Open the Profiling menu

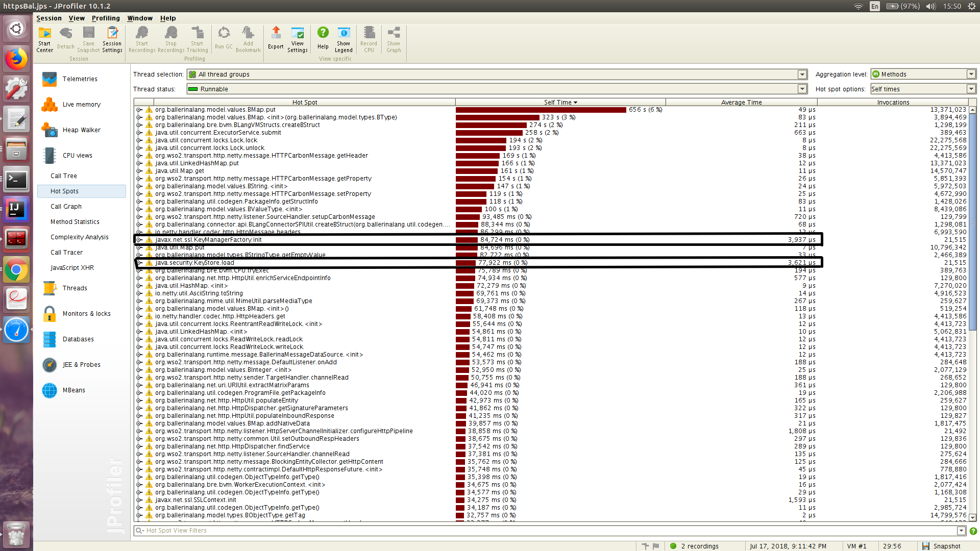click(106, 18)
